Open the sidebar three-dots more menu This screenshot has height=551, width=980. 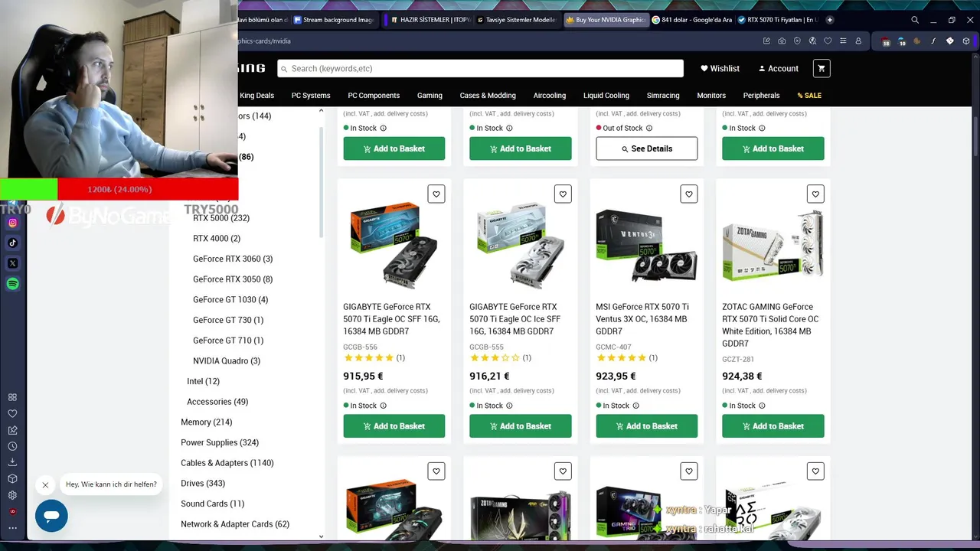pos(12,528)
